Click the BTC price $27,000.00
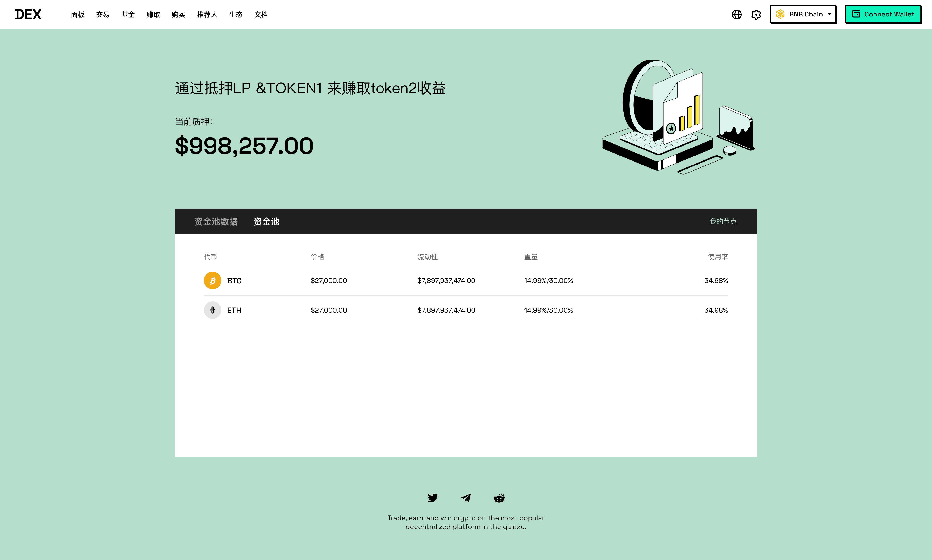Screen dimensions: 932x560 point(329,281)
